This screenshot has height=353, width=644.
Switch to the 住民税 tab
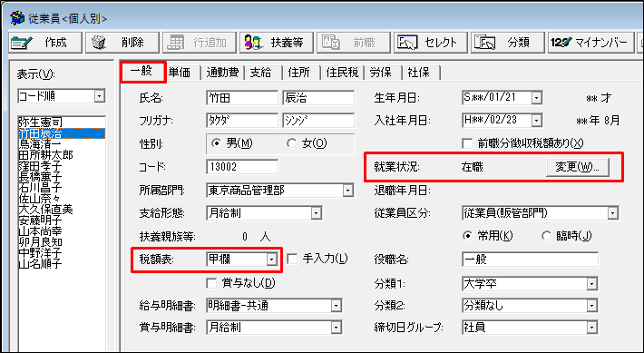pyautogui.click(x=342, y=73)
